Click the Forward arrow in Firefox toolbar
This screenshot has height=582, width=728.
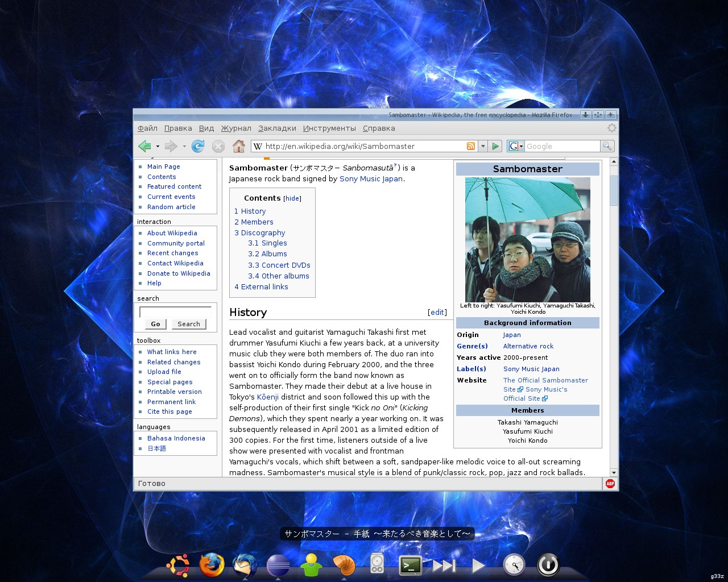171,146
